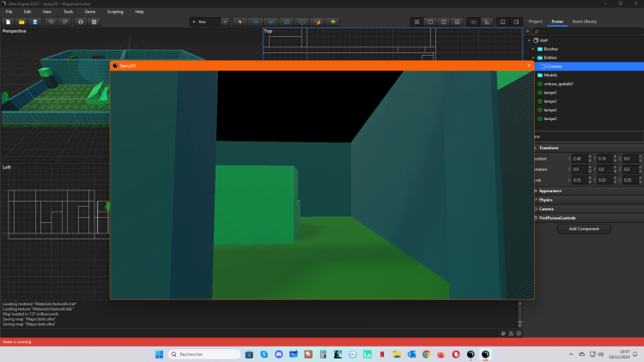The height and width of the screenshot is (362, 644).
Task: Toggle second of the paired toolbar view buttons
Action: 487,21
